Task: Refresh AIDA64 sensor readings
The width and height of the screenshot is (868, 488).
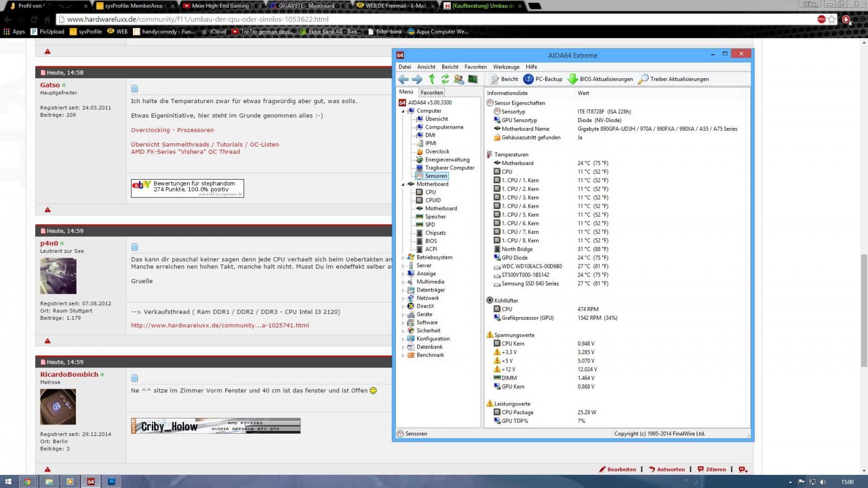Action: (445, 79)
